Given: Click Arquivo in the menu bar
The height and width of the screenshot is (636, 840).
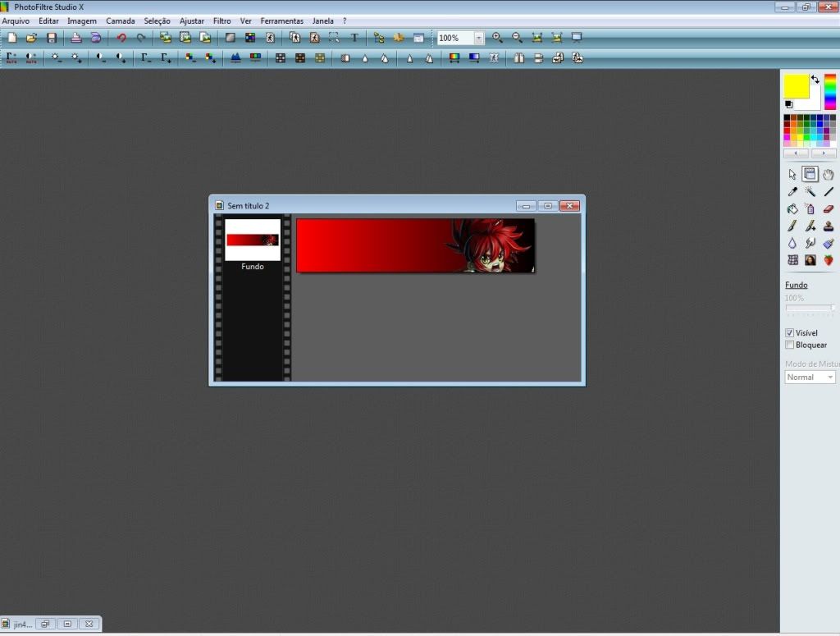Looking at the screenshot, I should pos(16,21).
